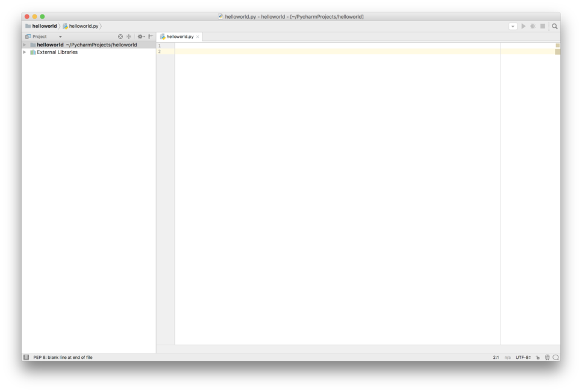The height and width of the screenshot is (392, 582).
Task: Expand the External Libraries node
Action: (25, 52)
